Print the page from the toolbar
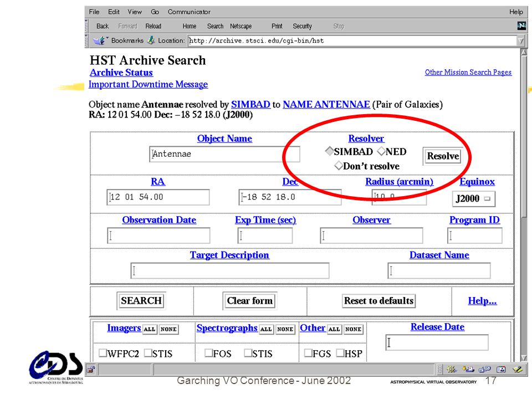 [x=277, y=26]
